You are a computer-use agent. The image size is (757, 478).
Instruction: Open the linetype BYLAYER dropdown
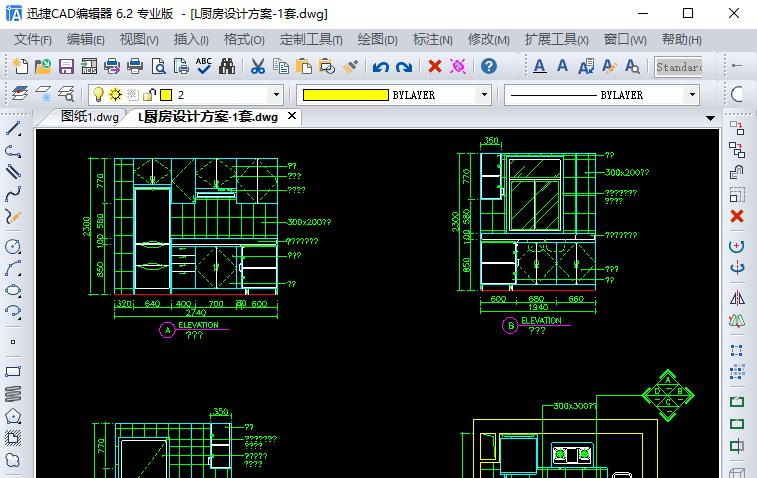point(691,95)
